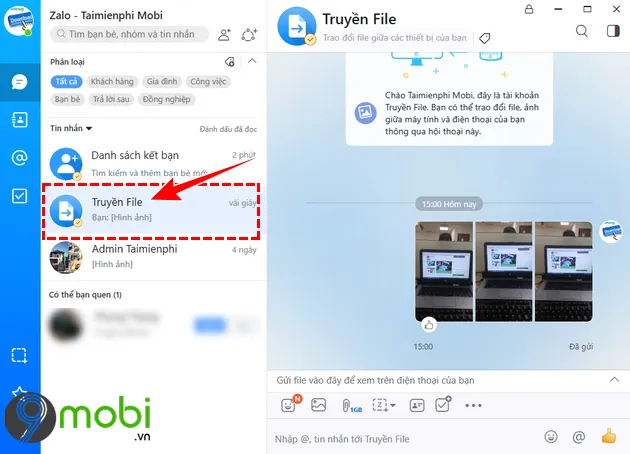Click the favorites star sidebar icon
Screen dimensions: 630x454
click(x=19, y=391)
